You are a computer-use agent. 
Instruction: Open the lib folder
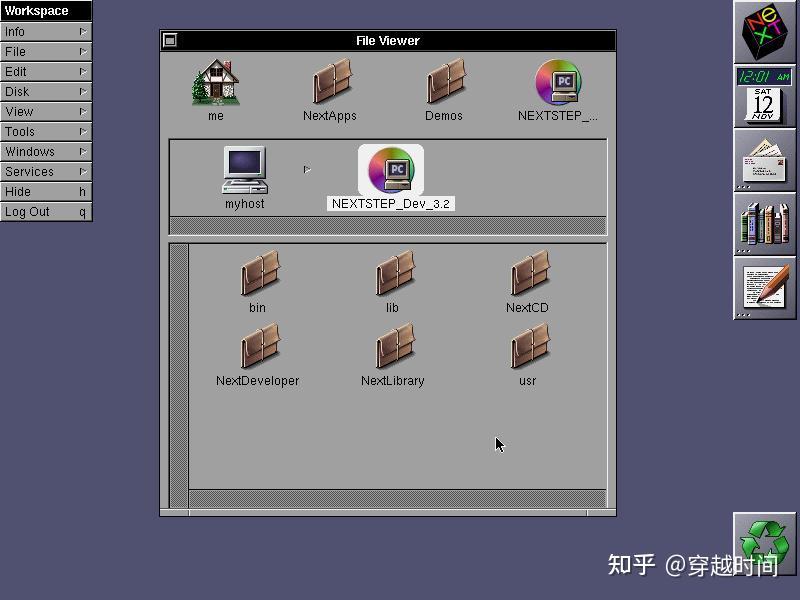(x=395, y=273)
